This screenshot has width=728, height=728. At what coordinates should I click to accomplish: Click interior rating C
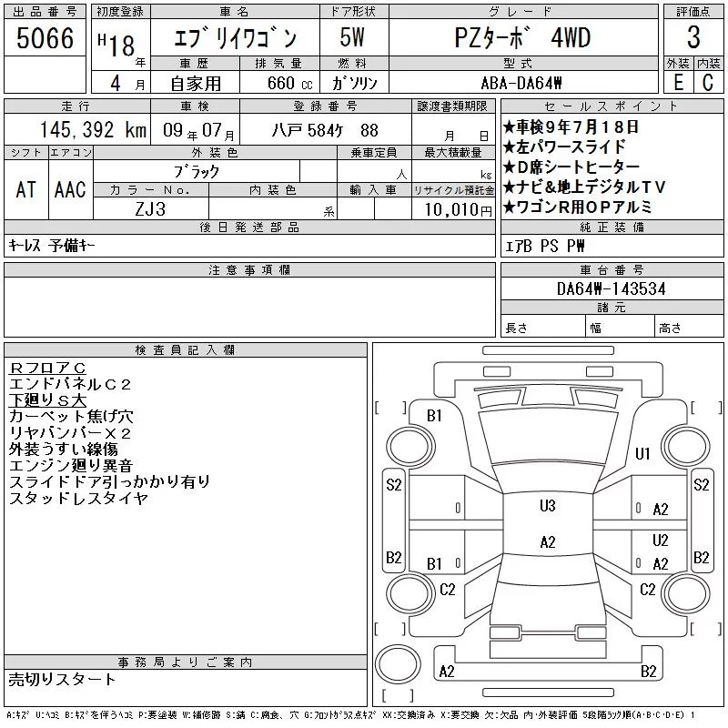click(708, 83)
